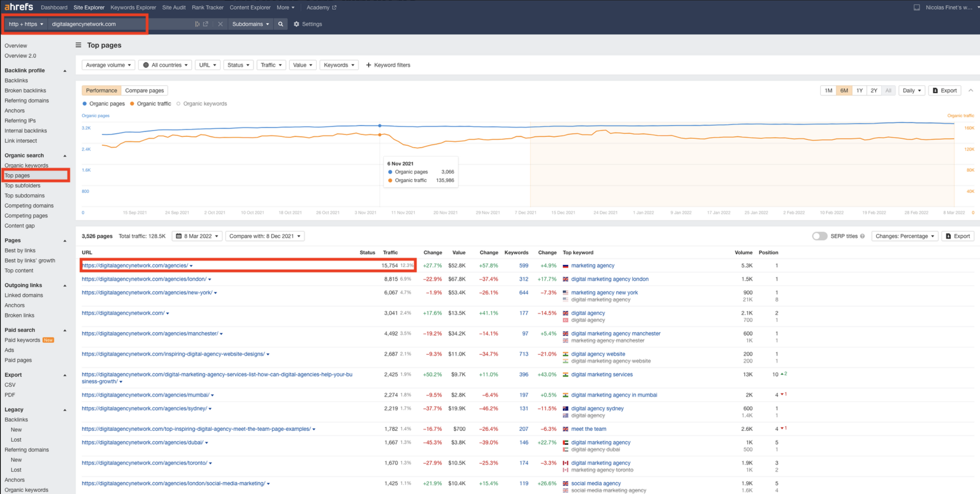
Task: Export the chart data
Action: tap(945, 91)
